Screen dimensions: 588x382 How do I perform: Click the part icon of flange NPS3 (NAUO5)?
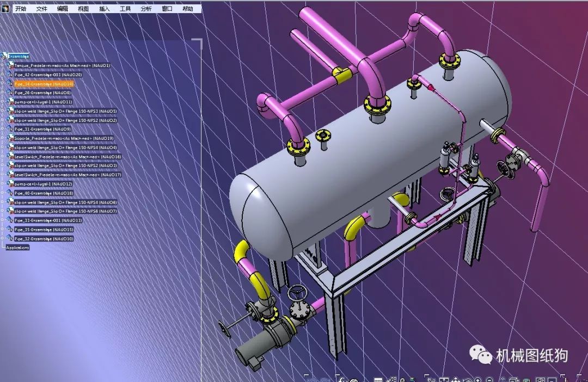pyautogui.click(x=10, y=112)
